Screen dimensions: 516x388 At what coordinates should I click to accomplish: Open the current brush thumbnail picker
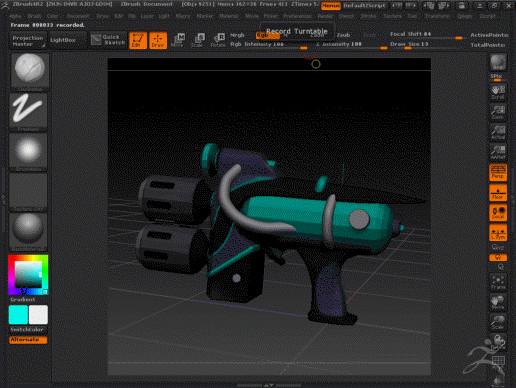(29, 71)
